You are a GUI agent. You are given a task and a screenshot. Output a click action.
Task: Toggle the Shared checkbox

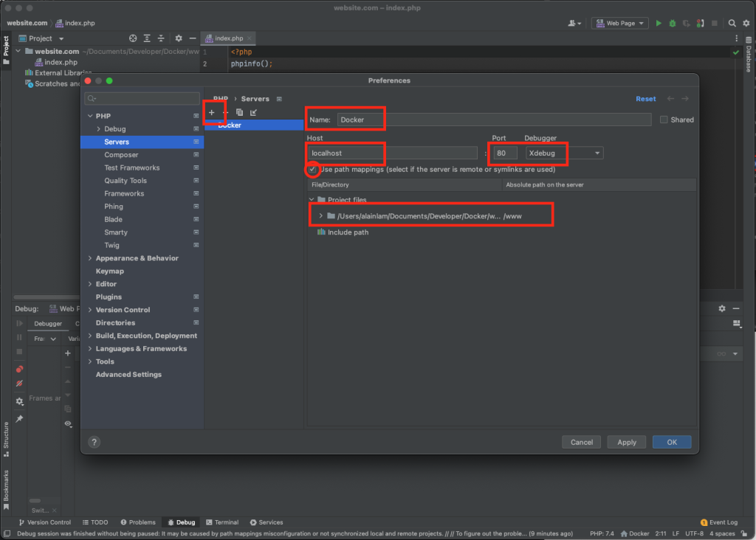664,120
